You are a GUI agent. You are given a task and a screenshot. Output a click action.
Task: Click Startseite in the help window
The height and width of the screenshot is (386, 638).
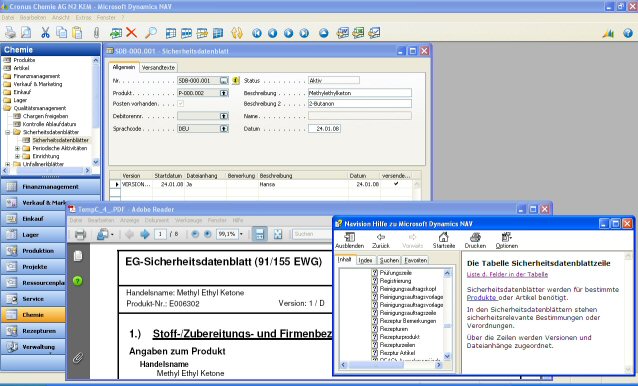[x=444, y=240]
